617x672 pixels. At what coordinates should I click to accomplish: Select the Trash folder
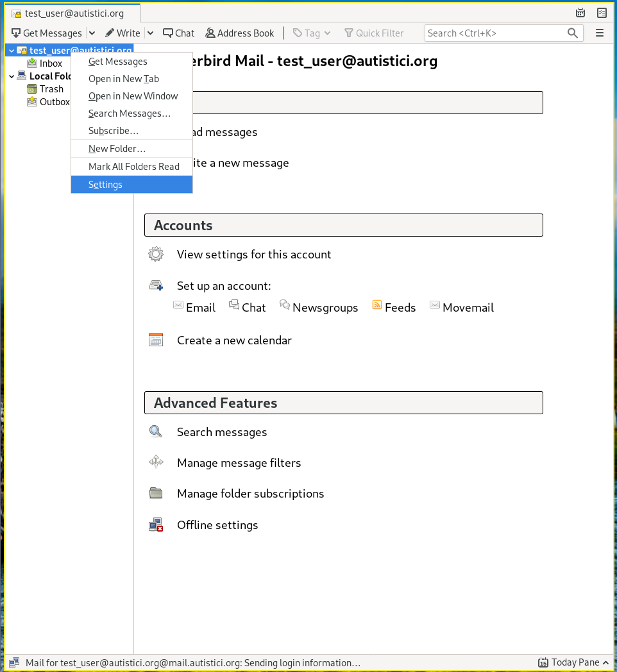51,89
